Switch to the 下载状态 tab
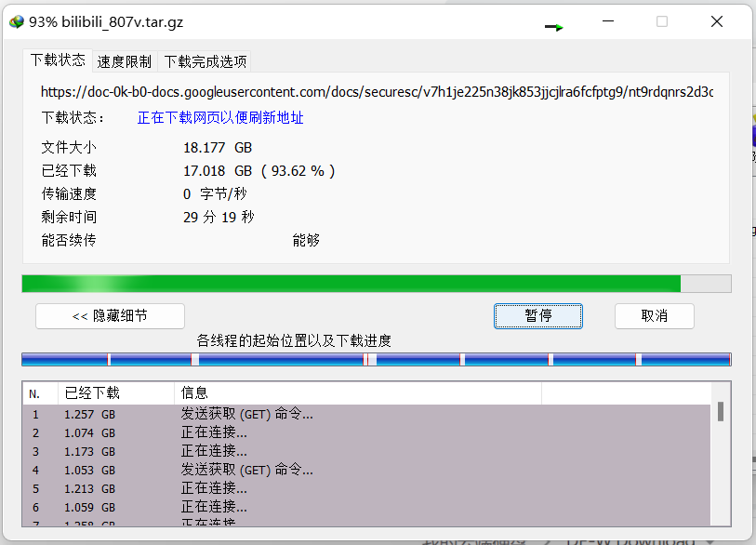Screen dimensions: 756x545 click(58, 60)
